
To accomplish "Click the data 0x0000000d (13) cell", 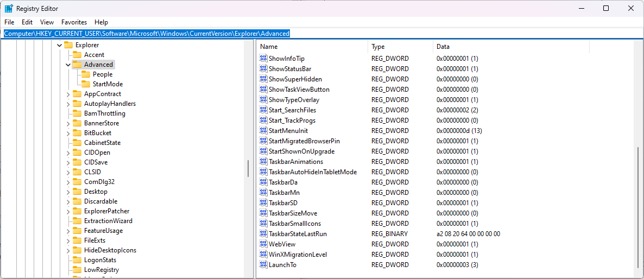I will pyautogui.click(x=459, y=131).
